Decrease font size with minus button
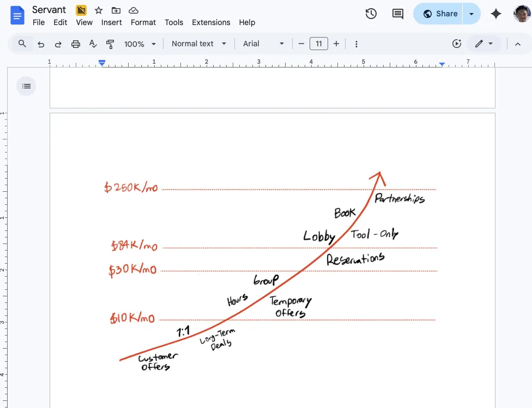 click(x=301, y=44)
